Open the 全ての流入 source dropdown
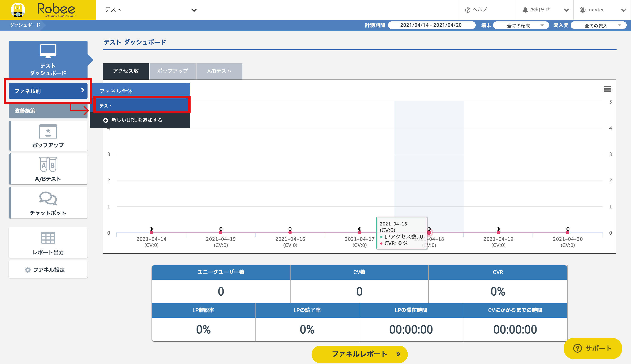Image resolution: width=631 pixels, height=364 pixels. click(x=598, y=26)
